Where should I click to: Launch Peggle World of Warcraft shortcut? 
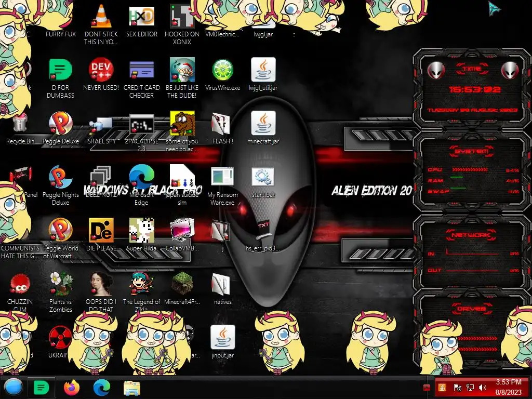(x=60, y=230)
